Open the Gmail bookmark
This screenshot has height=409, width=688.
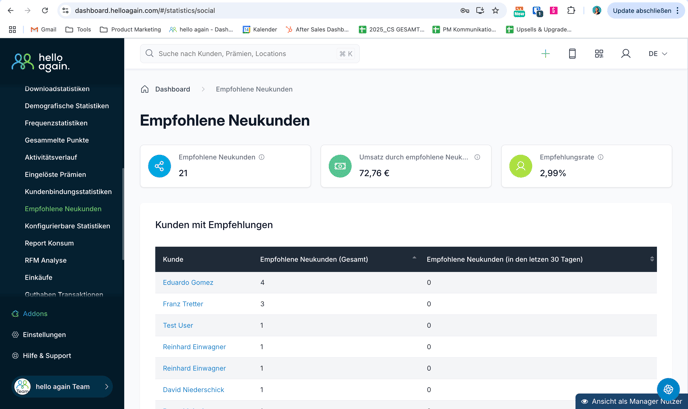[x=43, y=29]
